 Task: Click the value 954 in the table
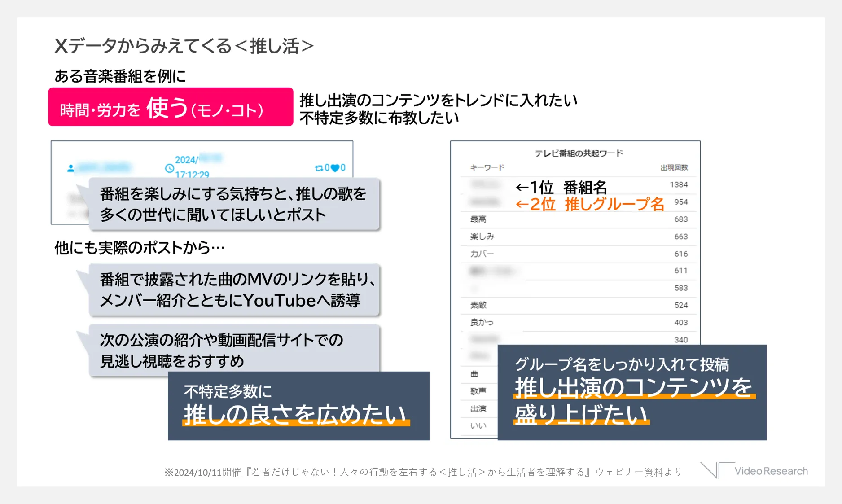click(681, 202)
